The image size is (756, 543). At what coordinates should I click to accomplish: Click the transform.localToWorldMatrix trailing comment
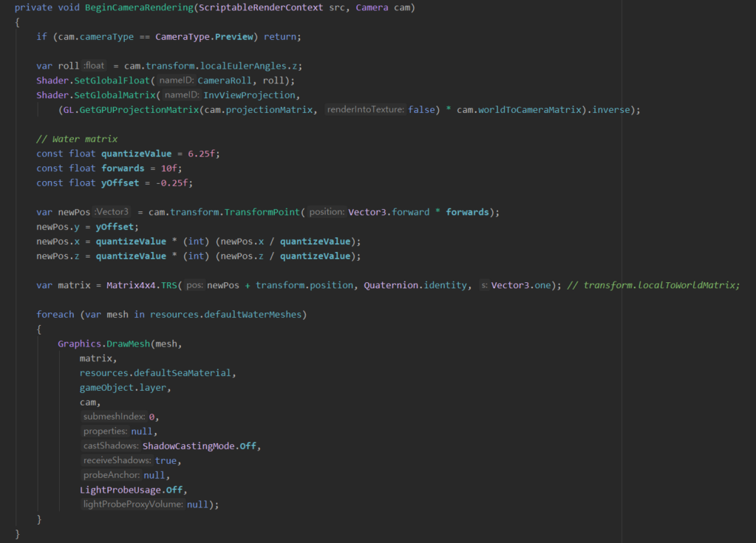pyautogui.click(x=660, y=285)
